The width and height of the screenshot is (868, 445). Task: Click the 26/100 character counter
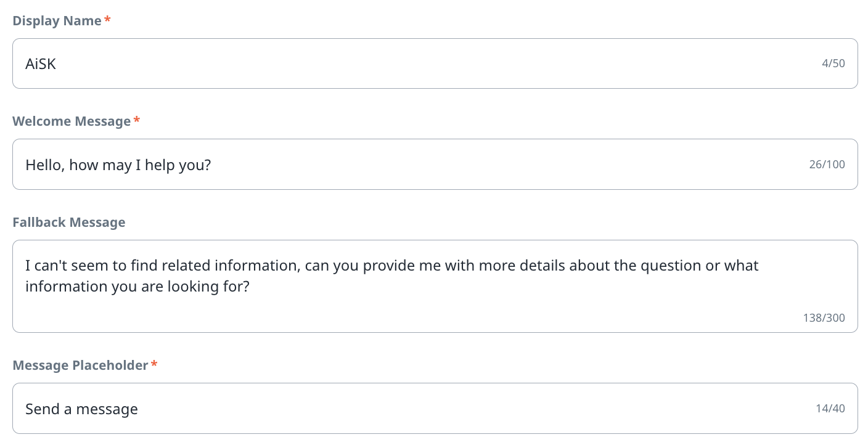tap(827, 165)
